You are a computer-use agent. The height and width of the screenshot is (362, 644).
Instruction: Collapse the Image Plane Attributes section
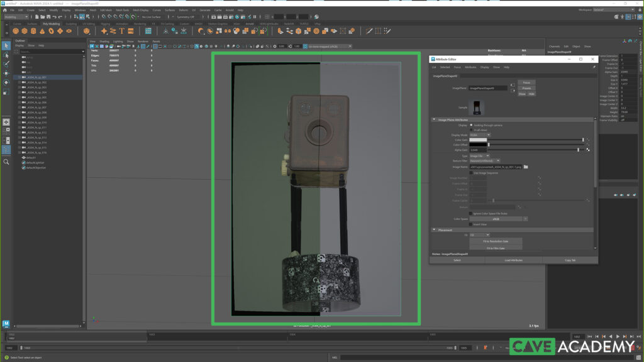coord(434,119)
